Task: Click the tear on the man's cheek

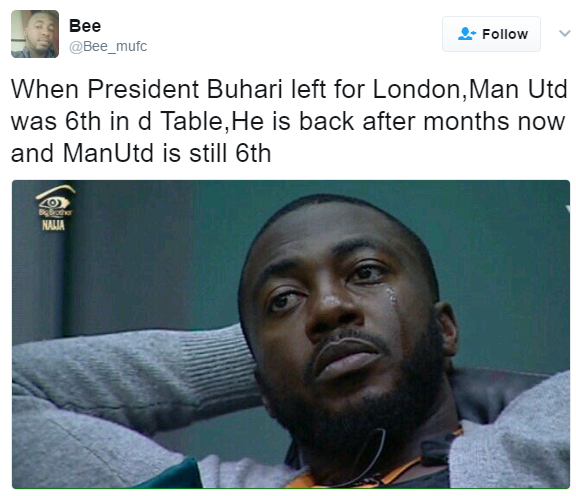Action: pos(390,296)
